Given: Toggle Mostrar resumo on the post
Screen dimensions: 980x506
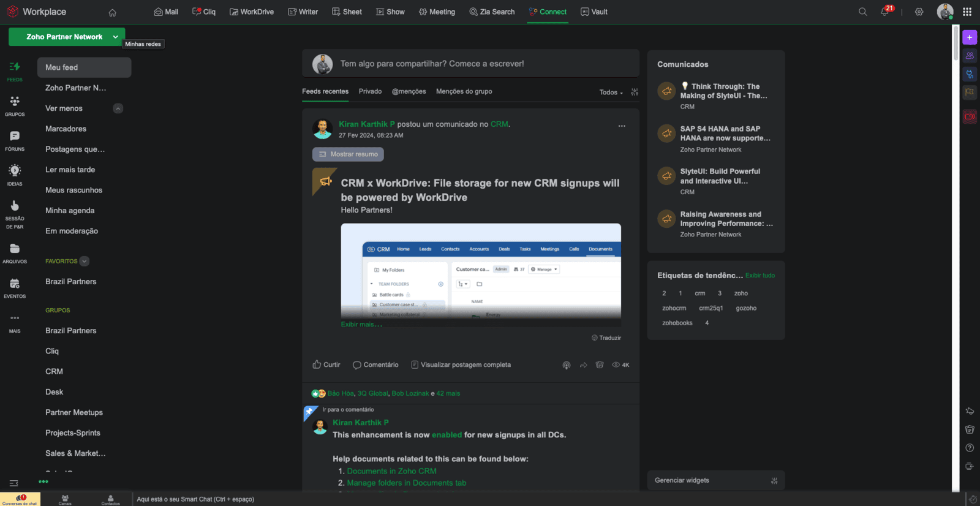Looking at the screenshot, I should click(348, 154).
